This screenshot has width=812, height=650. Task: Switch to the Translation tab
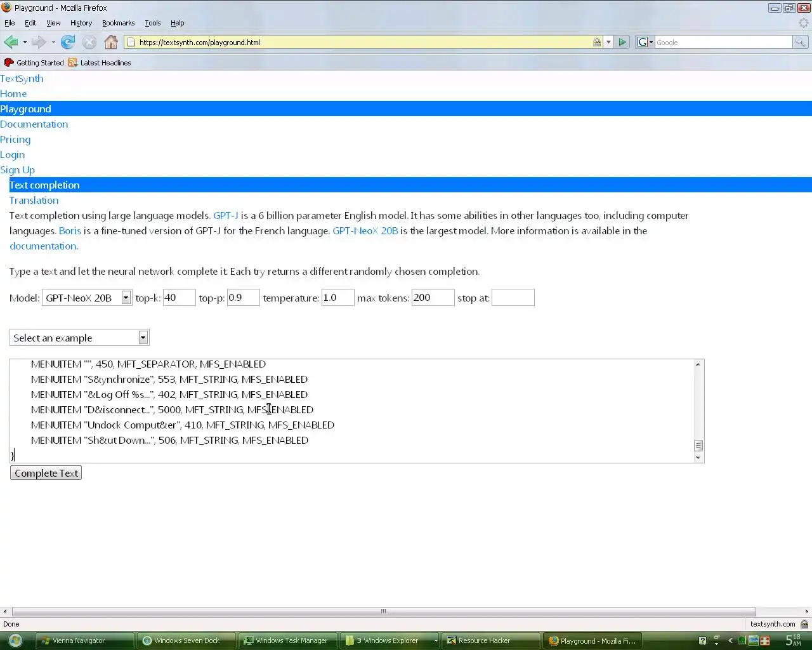(x=34, y=201)
